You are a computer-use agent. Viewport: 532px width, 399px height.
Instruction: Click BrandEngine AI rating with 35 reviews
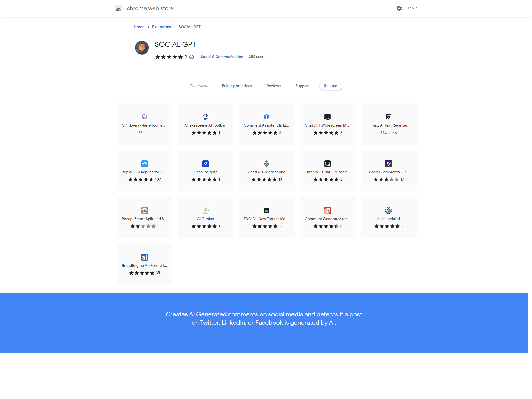click(x=142, y=273)
